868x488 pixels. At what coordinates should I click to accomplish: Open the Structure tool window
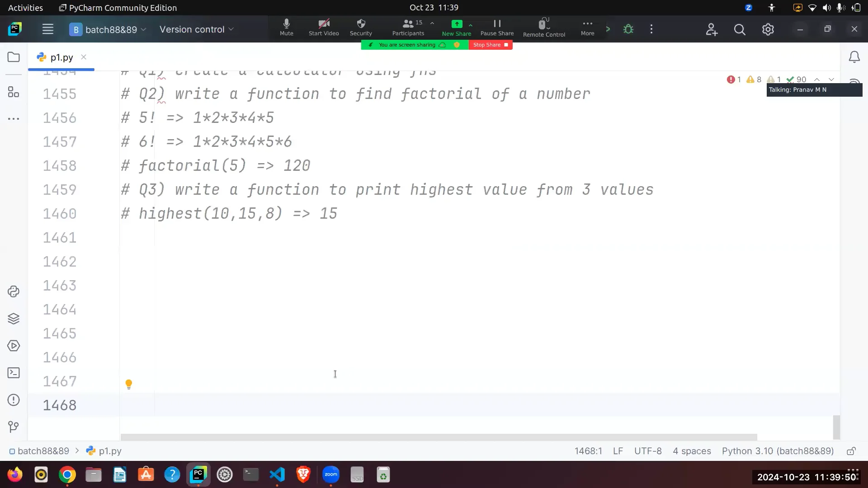pos(14,92)
